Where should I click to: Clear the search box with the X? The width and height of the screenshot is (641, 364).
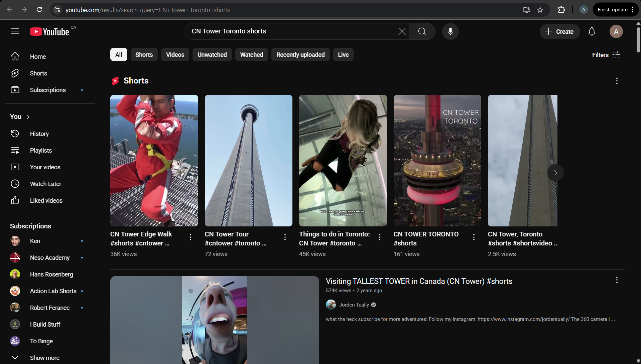[x=402, y=31]
